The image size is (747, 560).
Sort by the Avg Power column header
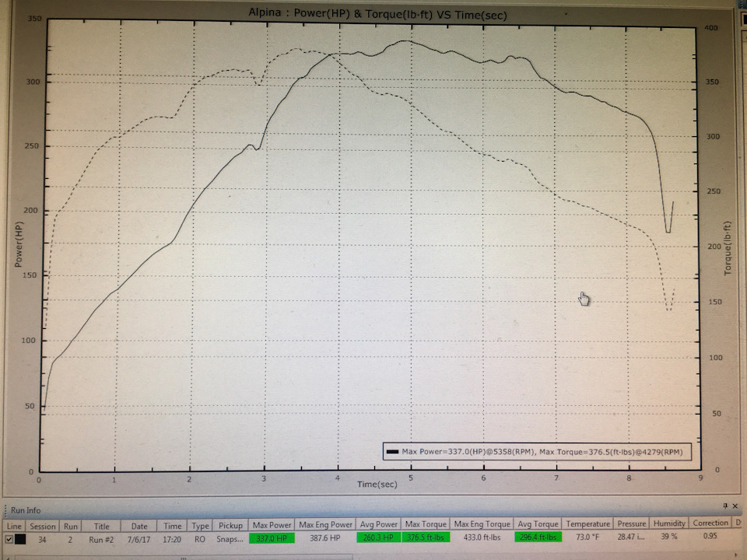pyautogui.click(x=378, y=524)
